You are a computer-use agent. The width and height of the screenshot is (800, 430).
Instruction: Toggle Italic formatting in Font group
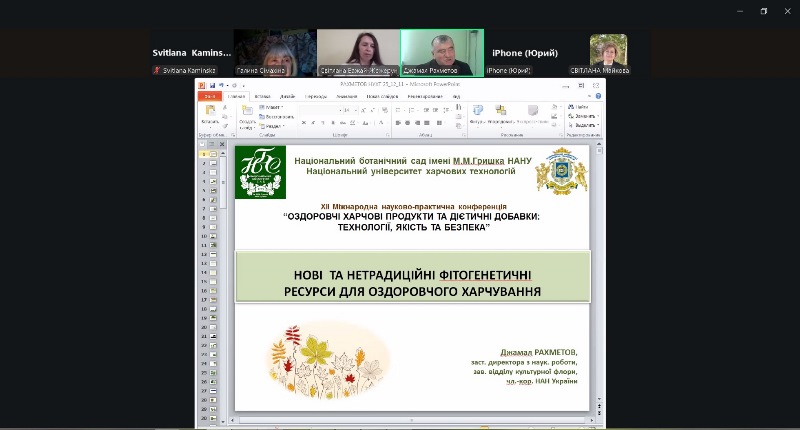click(313, 124)
